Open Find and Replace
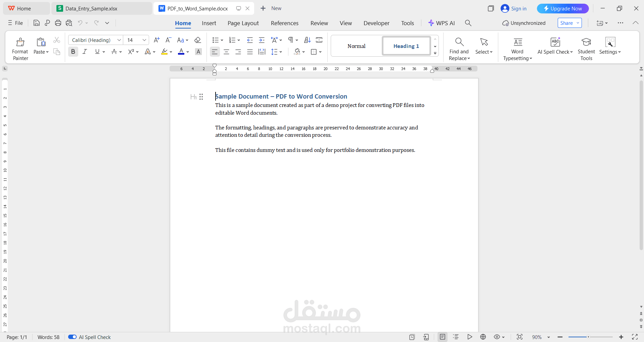The image size is (644, 342). [459, 48]
